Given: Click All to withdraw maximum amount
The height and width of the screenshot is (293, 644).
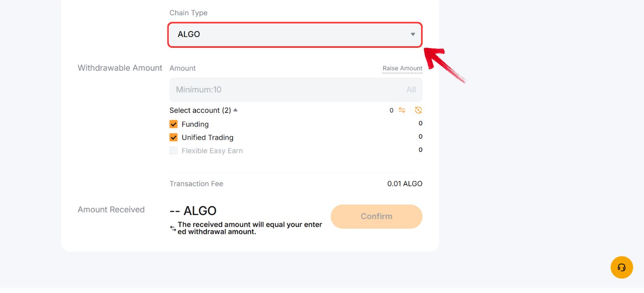Looking at the screenshot, I should click(411, 89).
